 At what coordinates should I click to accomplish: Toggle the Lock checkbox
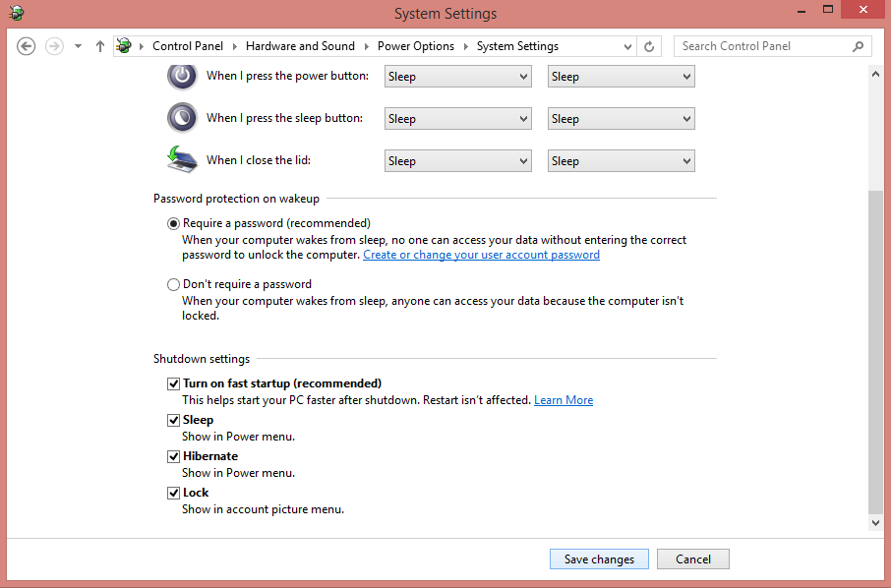point(173,494)
